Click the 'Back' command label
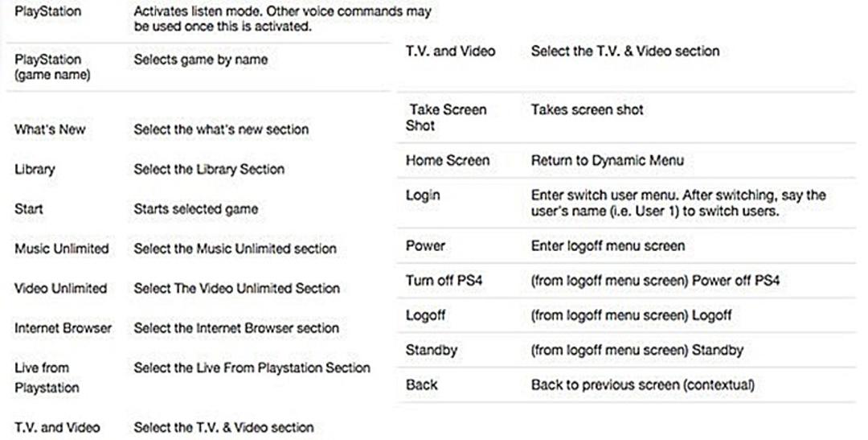Screen dimensions: 868x440 [x=422, y=384]
